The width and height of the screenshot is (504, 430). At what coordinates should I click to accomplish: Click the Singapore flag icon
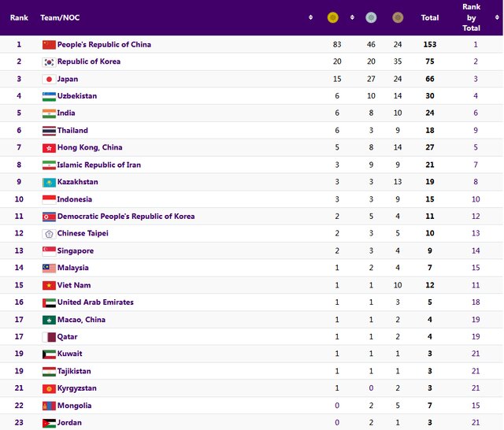[x=49, y=251]
